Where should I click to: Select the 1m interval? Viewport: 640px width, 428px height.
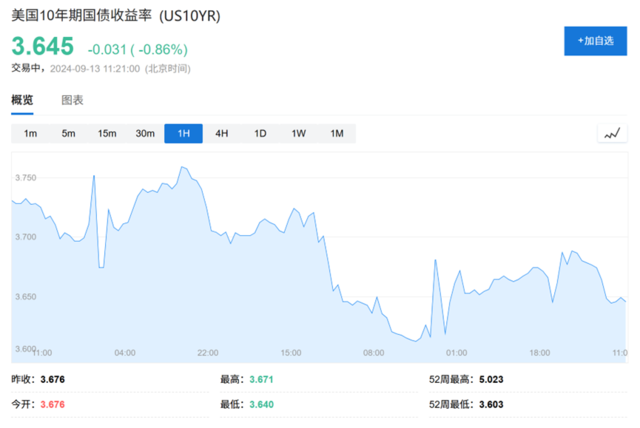(x=30, y=134)
